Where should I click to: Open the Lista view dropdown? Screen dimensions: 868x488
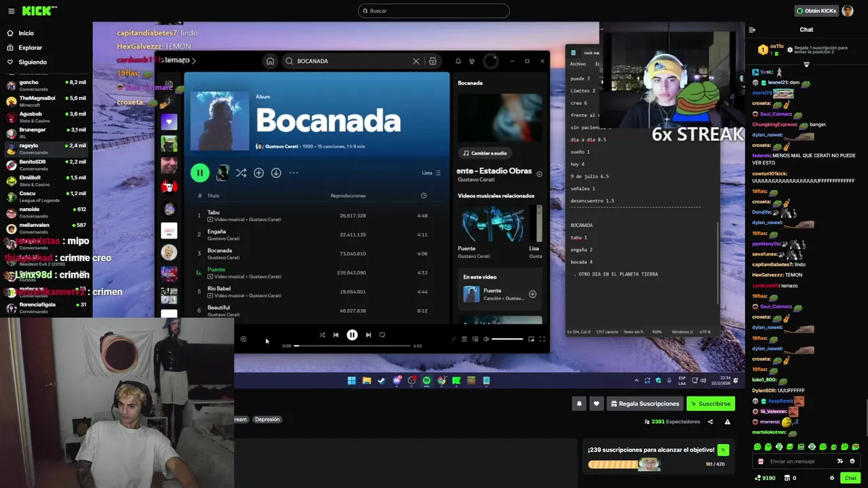coord(431,173)
